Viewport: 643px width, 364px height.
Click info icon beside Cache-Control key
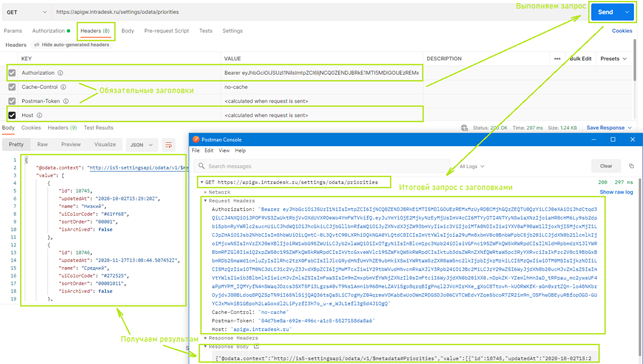[x=64, y=87]
